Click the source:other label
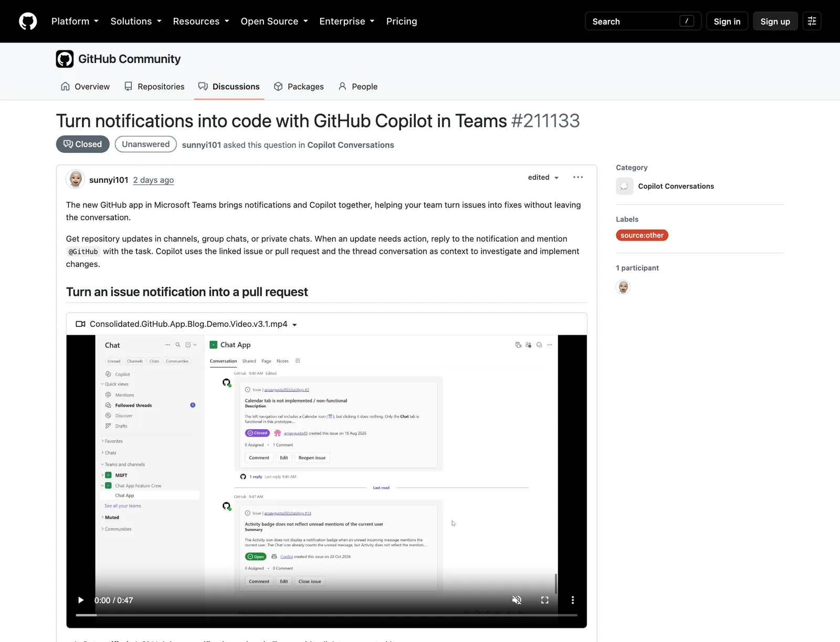 [x=642, y=235]
